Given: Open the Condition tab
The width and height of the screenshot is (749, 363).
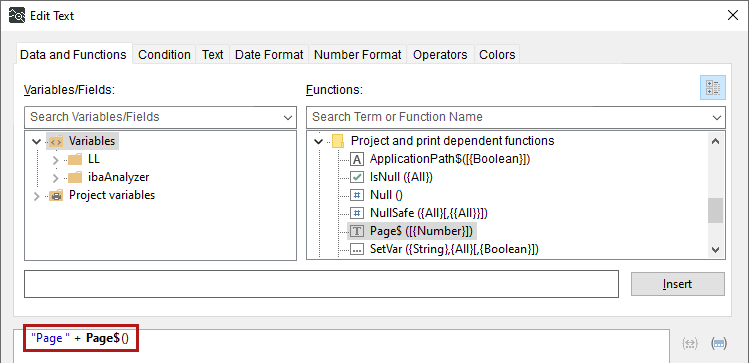Looking at the screenshot, I should pos(164,55).
